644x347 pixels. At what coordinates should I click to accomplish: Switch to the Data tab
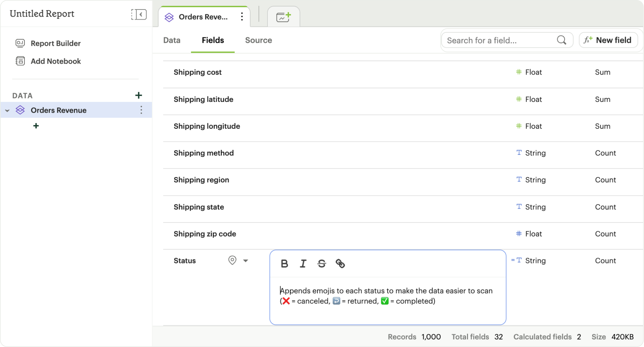[172, 40]
